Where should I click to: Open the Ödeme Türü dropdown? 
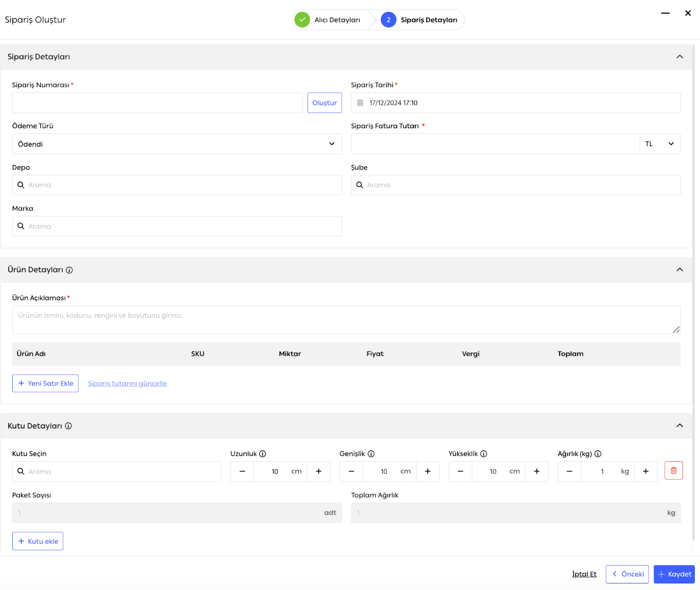click(x=177, y=144)
